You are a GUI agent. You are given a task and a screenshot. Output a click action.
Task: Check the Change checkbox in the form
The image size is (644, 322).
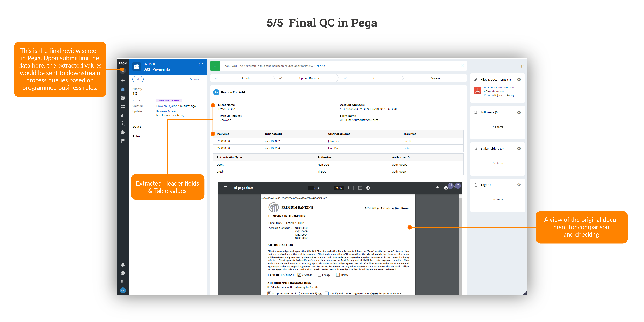point(319,275)
